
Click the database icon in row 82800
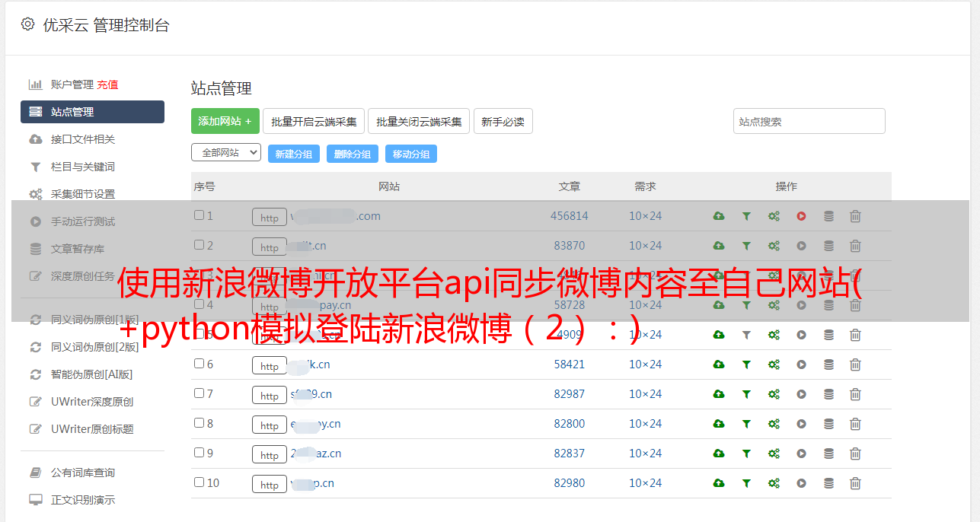(828, 424)
